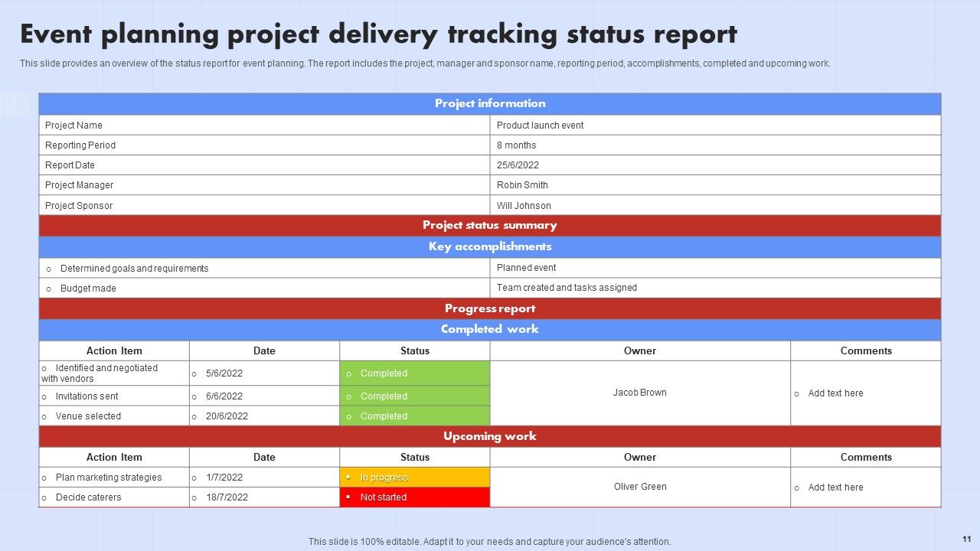Viewport: 980px width, 551px height.
Task: Click the bullet beside Budget made
Action: click(49, 288)
